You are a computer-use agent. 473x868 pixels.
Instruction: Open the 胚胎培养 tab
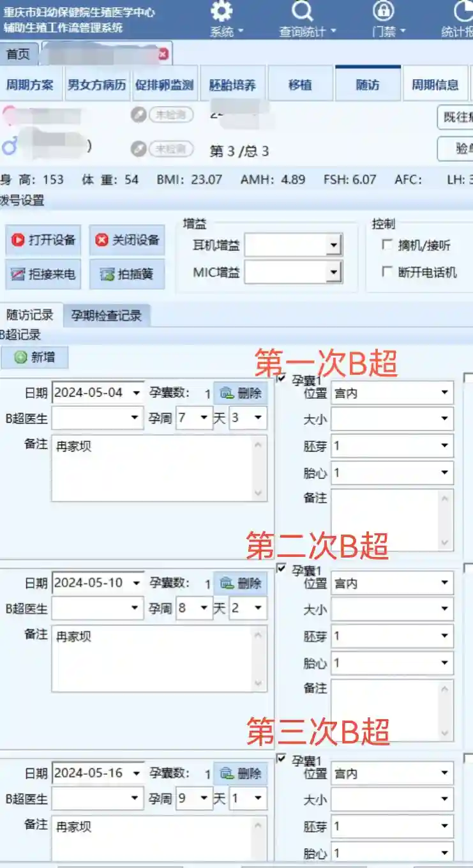click(232, 85)
